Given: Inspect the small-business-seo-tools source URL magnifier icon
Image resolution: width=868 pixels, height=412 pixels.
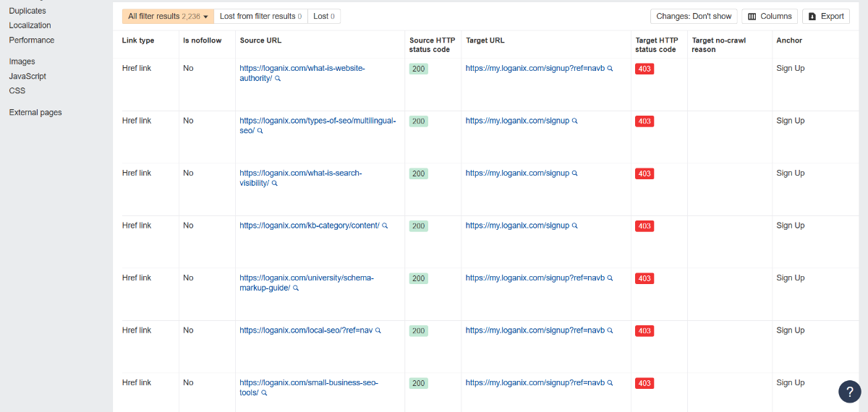Looking at the screenshot, I should tap(264, 393).
